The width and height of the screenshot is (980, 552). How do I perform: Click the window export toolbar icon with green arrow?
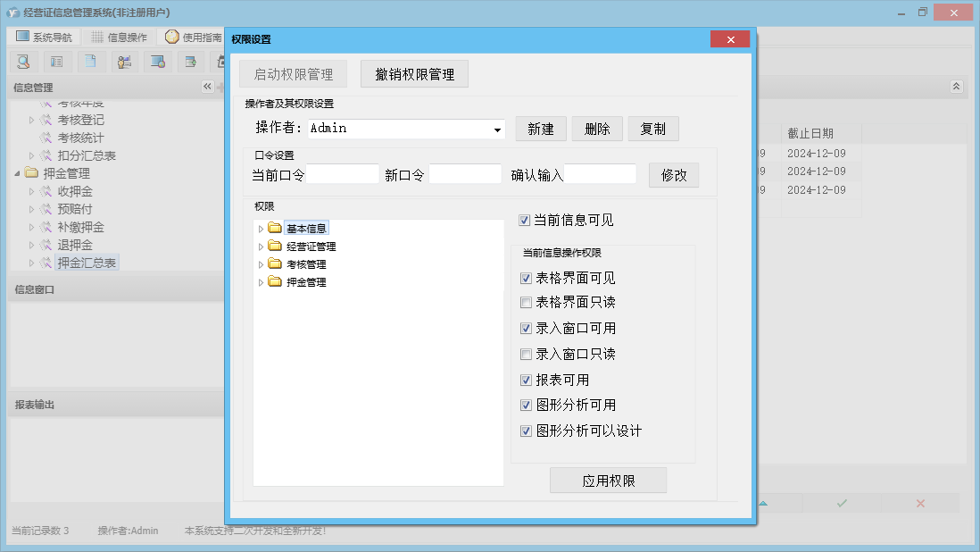(x=191, y=62)
